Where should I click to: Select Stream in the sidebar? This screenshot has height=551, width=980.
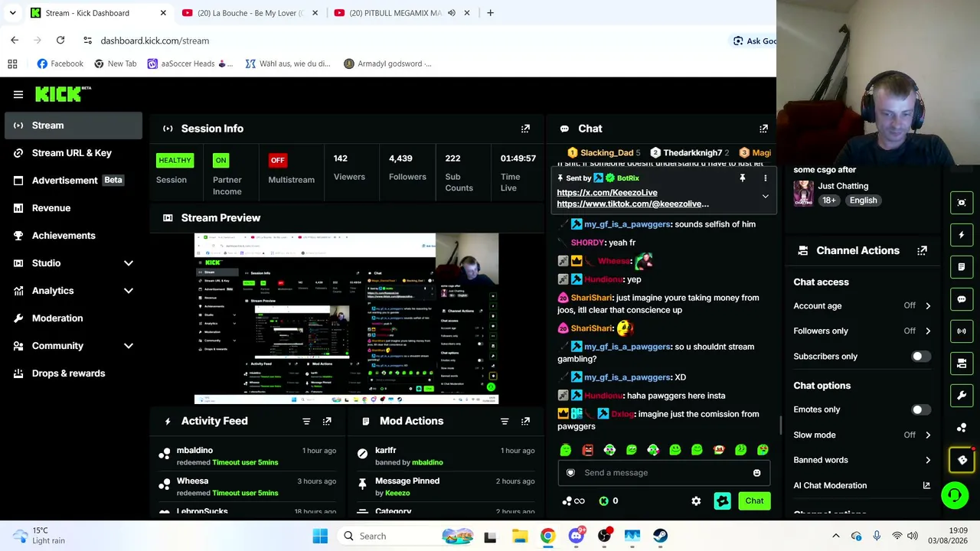pyautogui.click(x=73, y=126)
